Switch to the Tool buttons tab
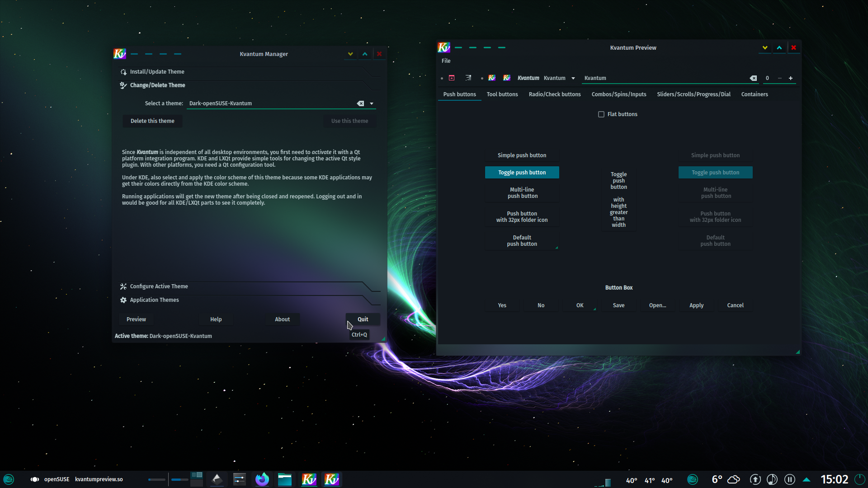The image size is (868, 488). [502, 94]
